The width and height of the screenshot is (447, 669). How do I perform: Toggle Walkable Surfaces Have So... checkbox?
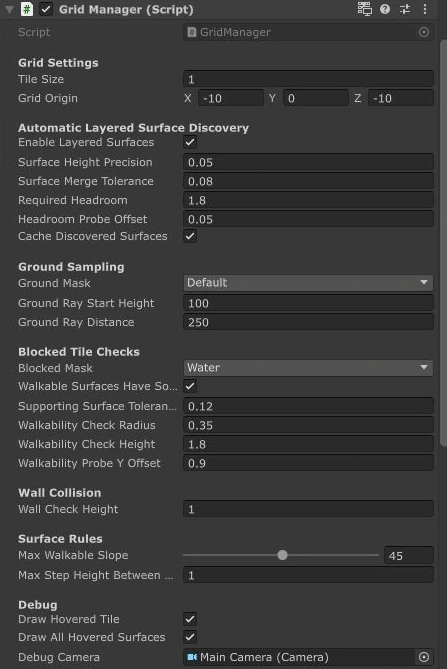190,386
